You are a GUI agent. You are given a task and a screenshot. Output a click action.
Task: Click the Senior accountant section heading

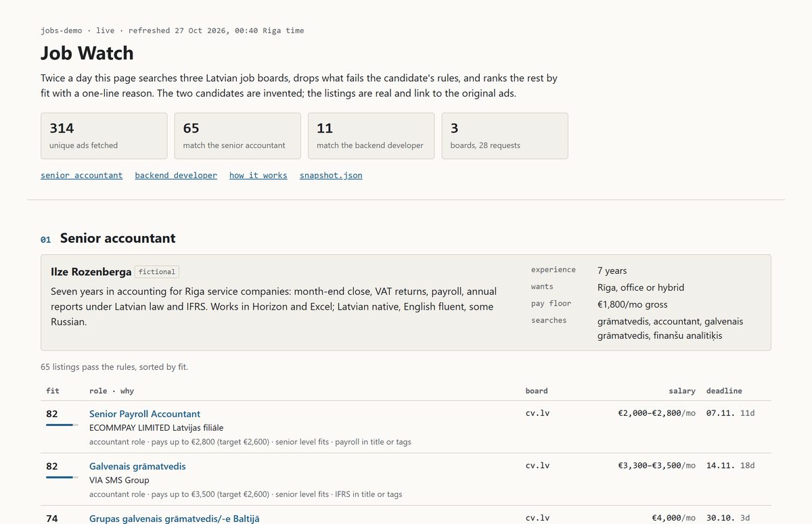click(118, 238)
